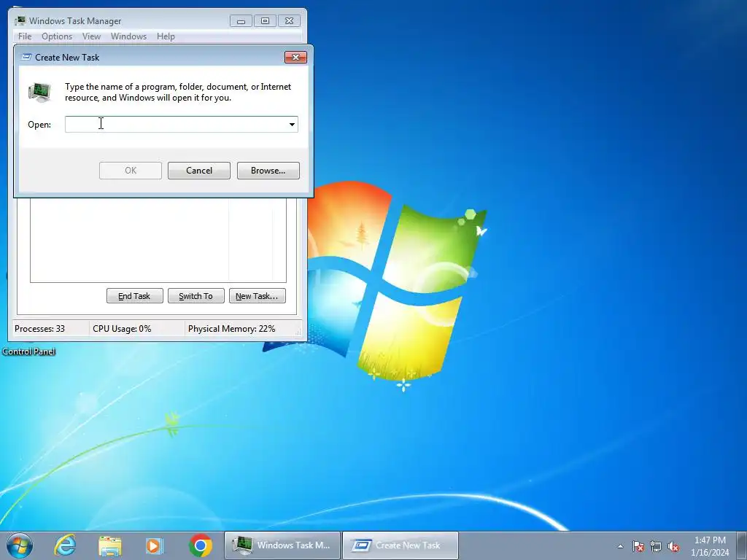747x560 pixels.
Task: Select the Control Panel desktop icon label
Action: tap(28, 351)
